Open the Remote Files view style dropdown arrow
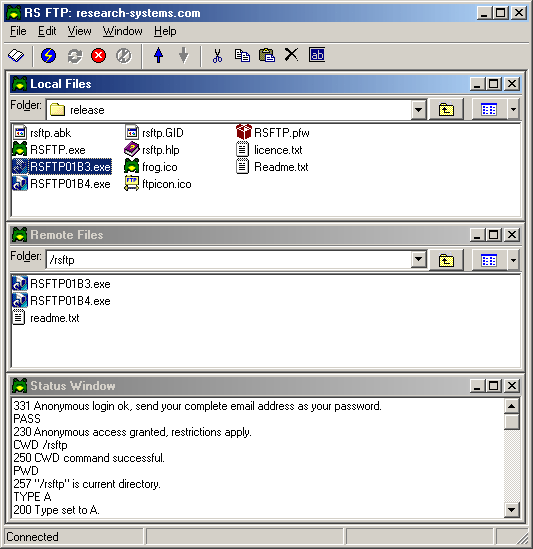The image size is (533, 549). (513, 260)
